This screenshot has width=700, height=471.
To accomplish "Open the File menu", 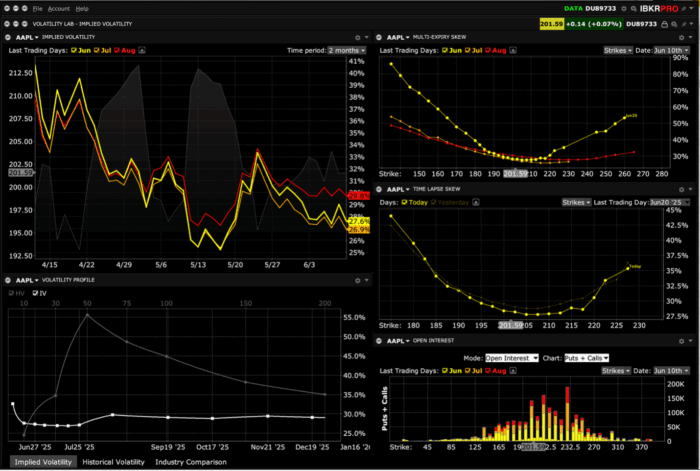I will [38, 8].
